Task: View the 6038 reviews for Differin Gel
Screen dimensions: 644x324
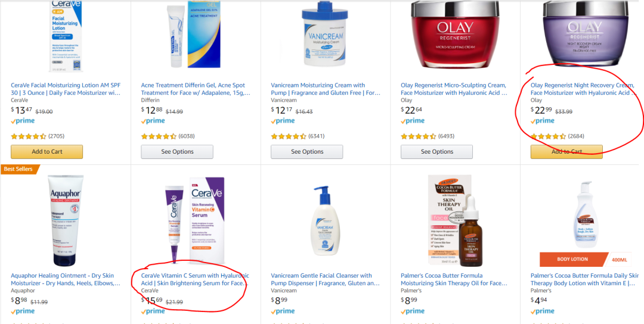Action: [187, 136]
